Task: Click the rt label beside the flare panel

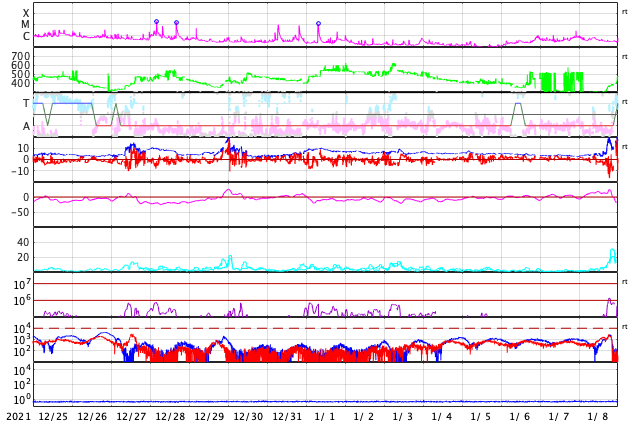Action: [x=625, y=12]
